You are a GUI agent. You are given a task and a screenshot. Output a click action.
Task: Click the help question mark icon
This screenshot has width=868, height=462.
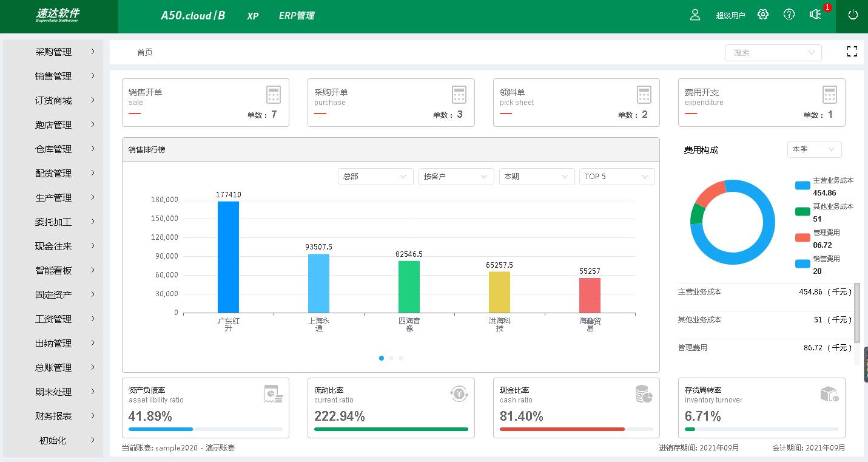click(x=789, y=15)
